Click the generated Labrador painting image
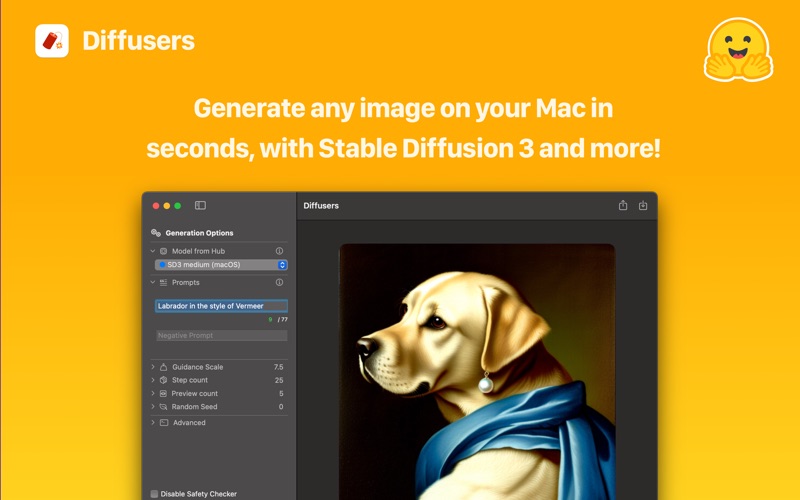This screenshot has width=800, height=500. [477, 372]
